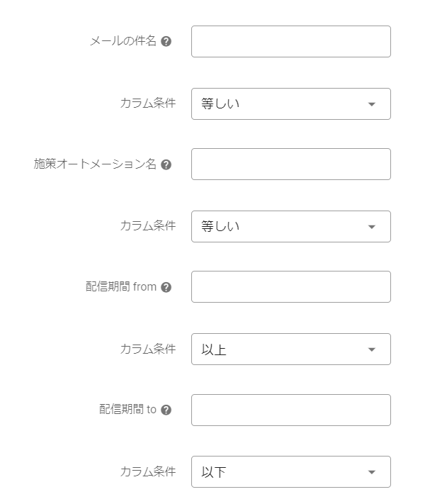
Task: Show the help icon for 配信期間 to
Action: point(166,410)
